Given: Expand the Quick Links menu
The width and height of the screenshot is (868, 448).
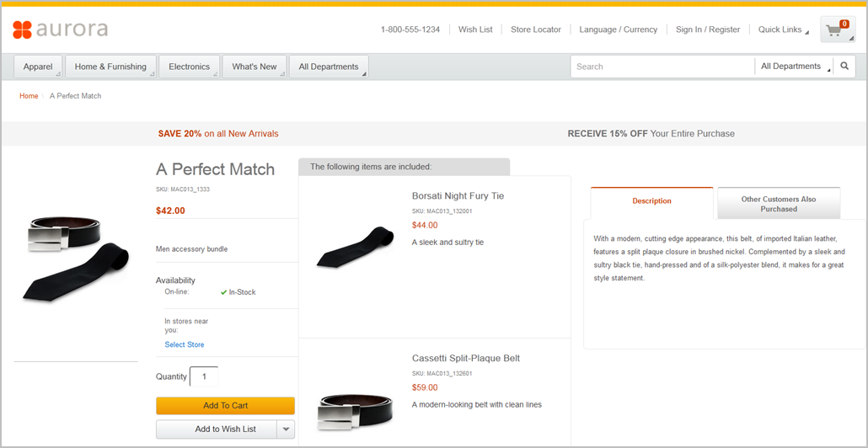Looking at the screenshot, I should coord(783,29).
